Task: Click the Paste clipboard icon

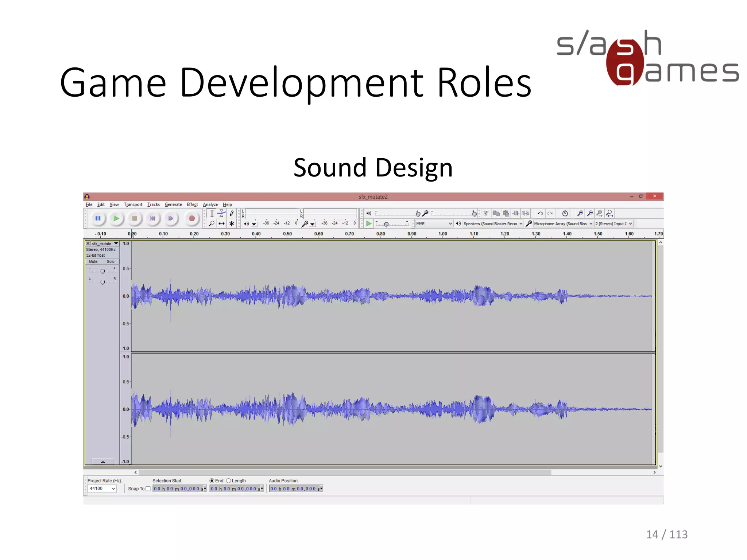Action: pos(506,213)
